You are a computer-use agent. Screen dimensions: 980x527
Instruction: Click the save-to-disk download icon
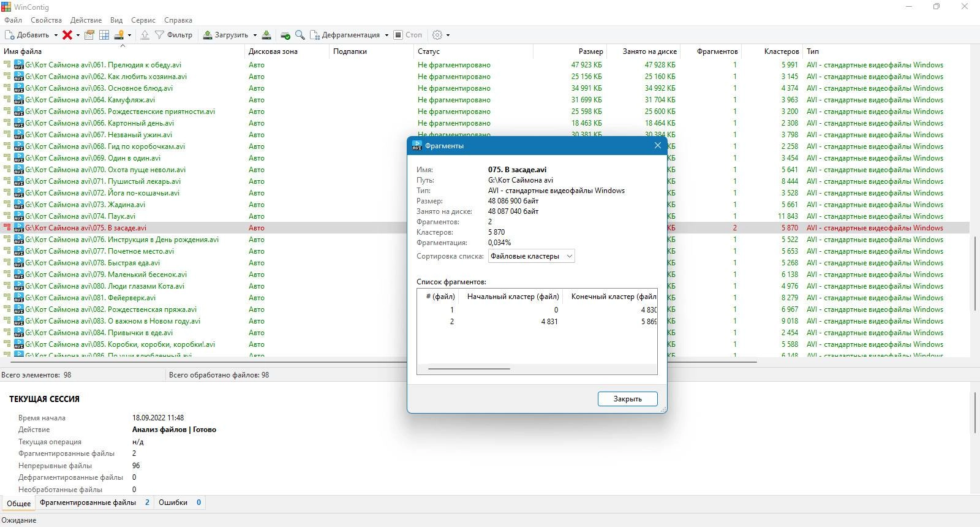pyautogui.click(x=267, y=35)
